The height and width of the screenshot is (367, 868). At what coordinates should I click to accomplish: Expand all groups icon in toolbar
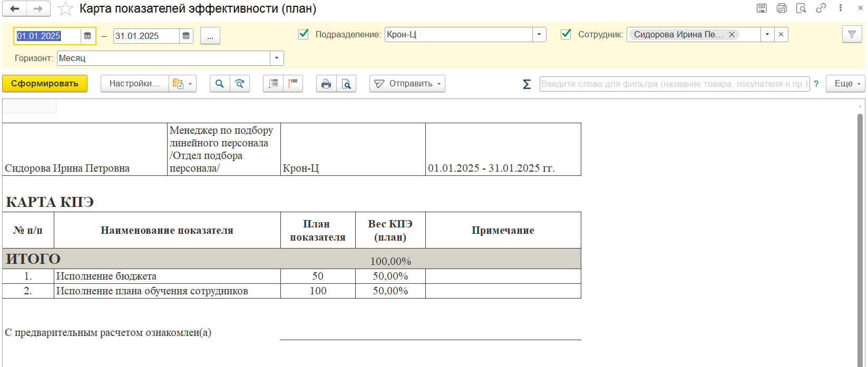point(273,84)
